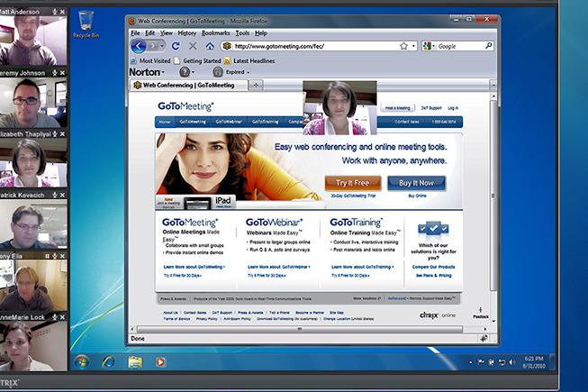The width and height of the screenshot is (588, 392).
Task: Click the gotomeeting.com URL address field
Action: (306, 45)
